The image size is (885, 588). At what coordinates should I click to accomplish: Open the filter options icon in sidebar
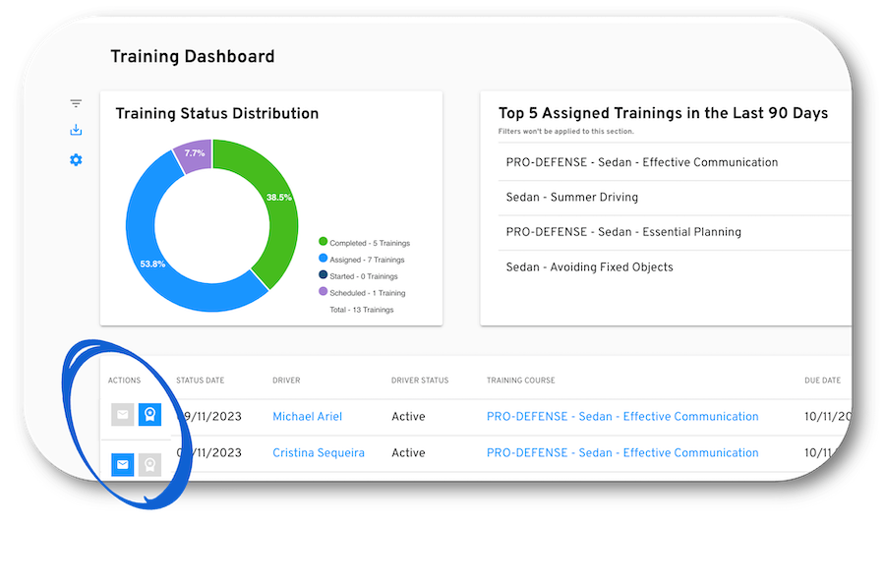76,103
